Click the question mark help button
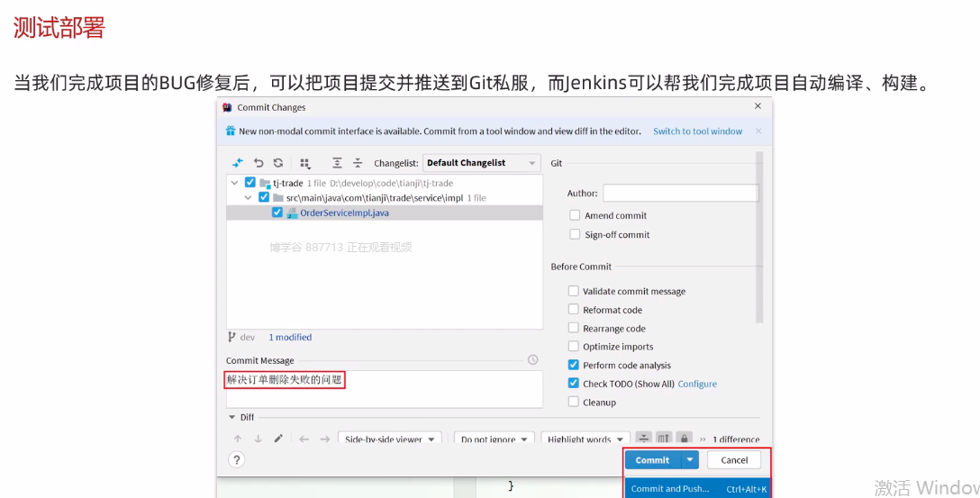The height and width of the screenshot is (498, 980). [x=236, y=460]
